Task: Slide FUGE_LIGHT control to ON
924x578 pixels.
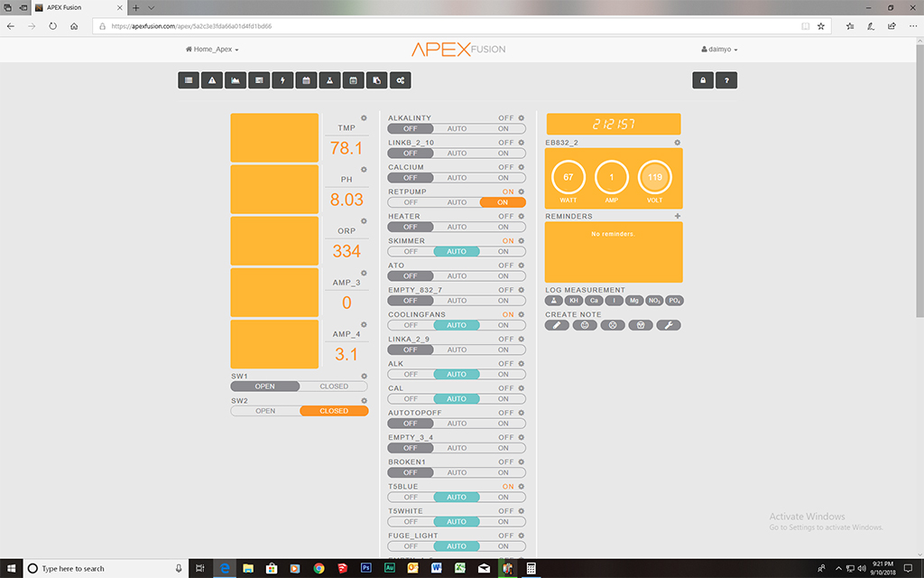Action: 503,546
